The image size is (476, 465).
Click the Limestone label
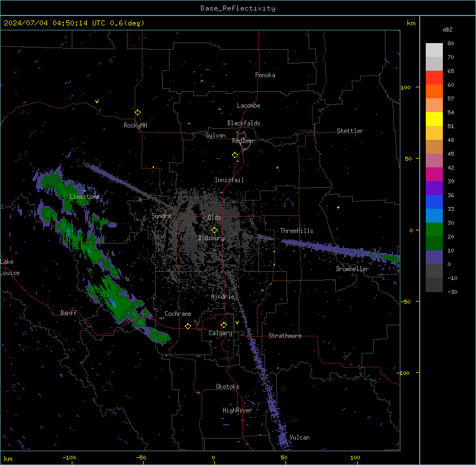coord(84,197)
